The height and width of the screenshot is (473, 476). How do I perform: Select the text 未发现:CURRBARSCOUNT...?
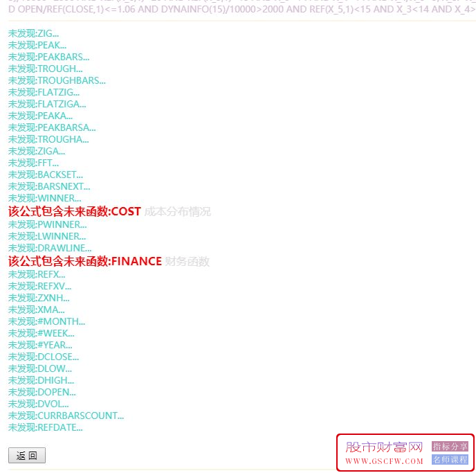[x=66, y=416]
